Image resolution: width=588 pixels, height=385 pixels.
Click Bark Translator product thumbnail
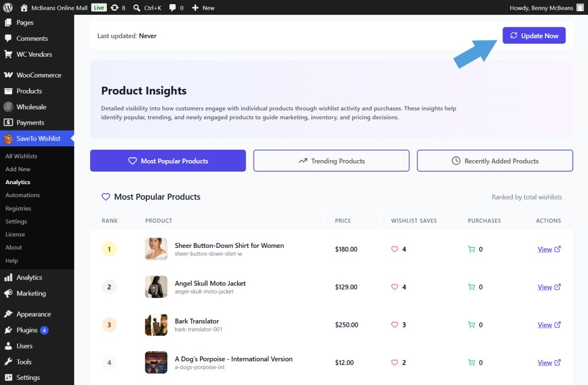pos(156,325)
